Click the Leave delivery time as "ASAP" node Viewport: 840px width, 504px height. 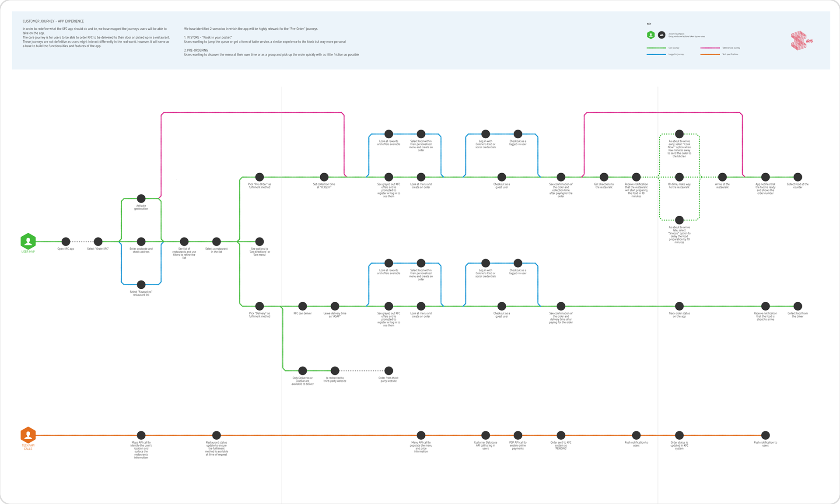335,306
